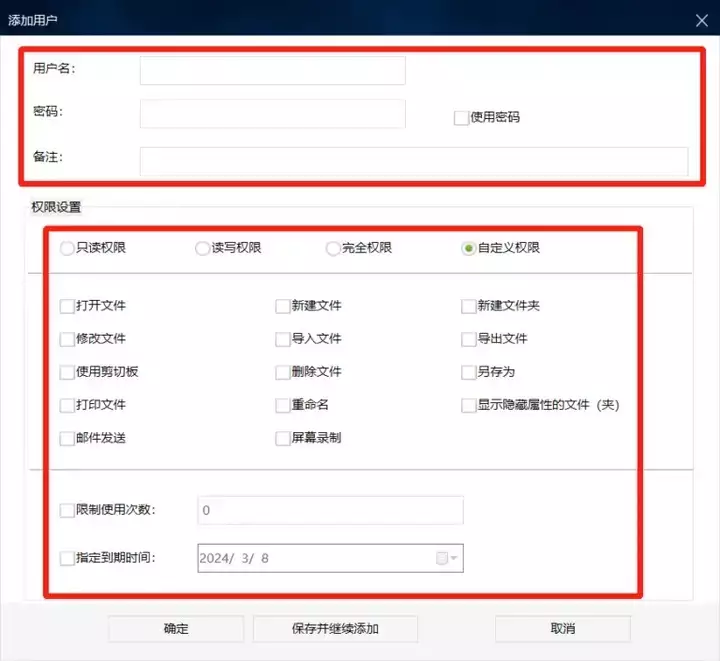Select the 完全权限 radio button

333,248
